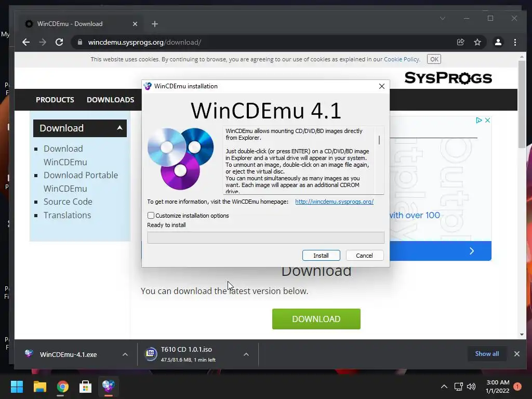532x399 pixels.
Task: Click the site lock icon in address bar
Action: (x=80, y=42)
